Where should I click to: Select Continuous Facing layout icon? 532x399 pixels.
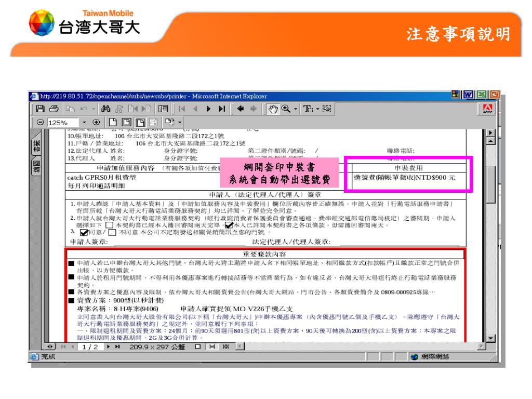[225, 347]
